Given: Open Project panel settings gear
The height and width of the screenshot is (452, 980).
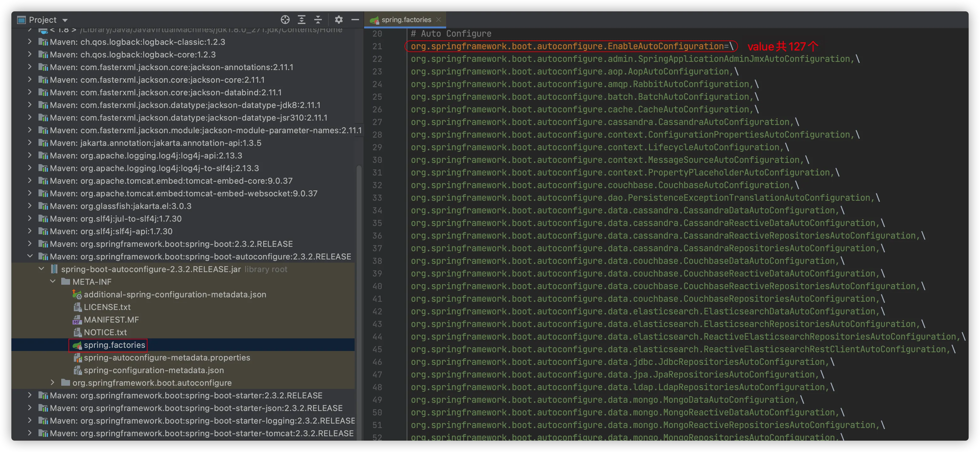Looking at the screenshot, I should pos(339,20).
